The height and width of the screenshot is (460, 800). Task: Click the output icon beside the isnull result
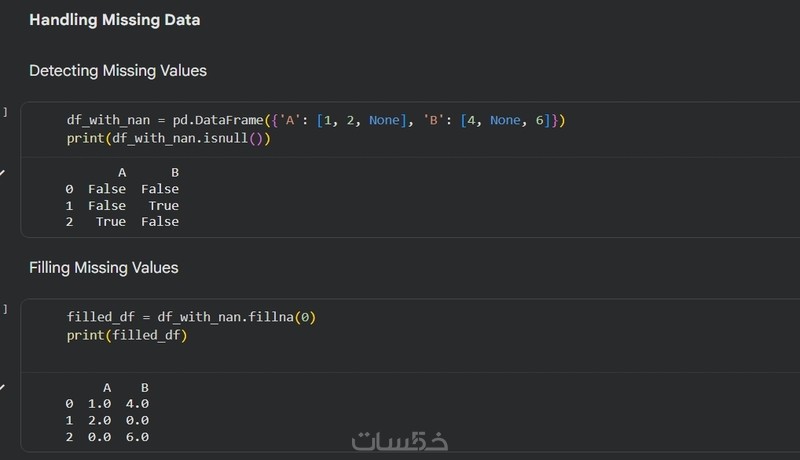(x=3, y=172)
